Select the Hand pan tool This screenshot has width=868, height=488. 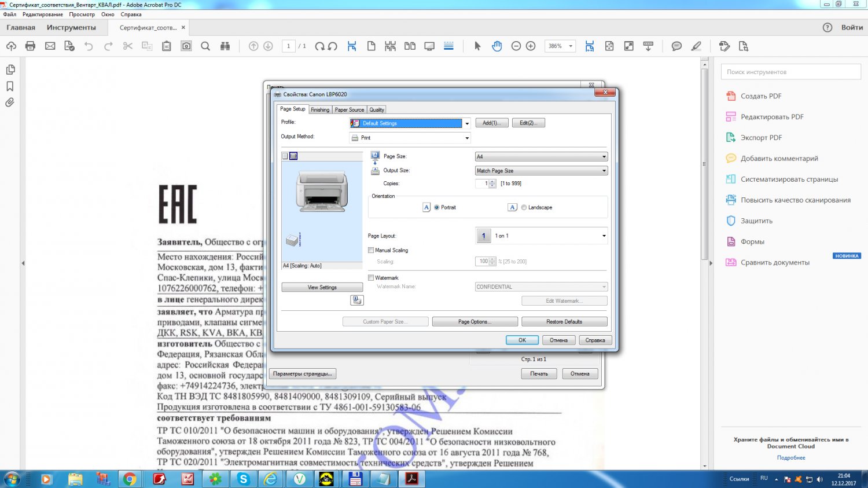coord(496,46)
